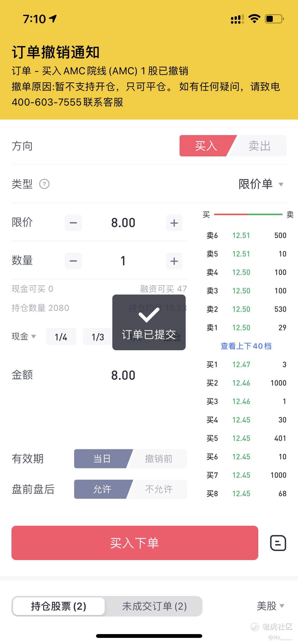Tap the buy/sell ratio bar
298x644 pixels.
tap(248, 214)
